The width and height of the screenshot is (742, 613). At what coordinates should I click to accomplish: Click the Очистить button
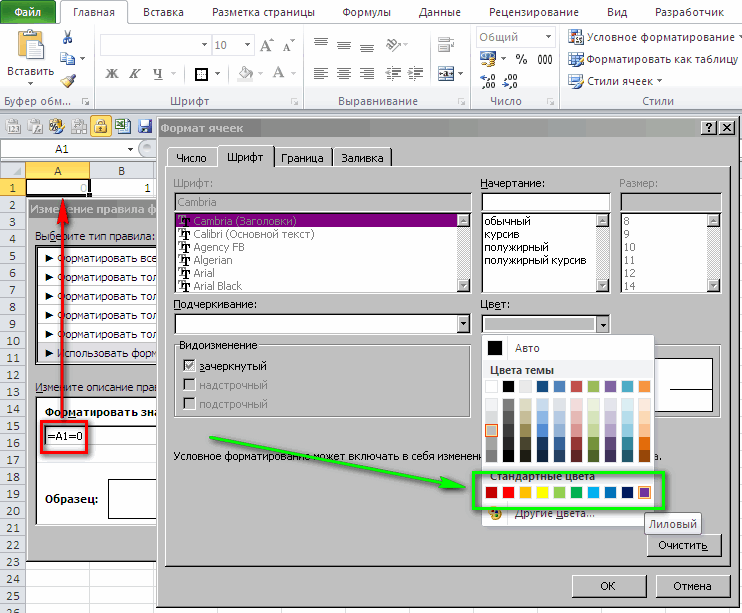[683, 545]
